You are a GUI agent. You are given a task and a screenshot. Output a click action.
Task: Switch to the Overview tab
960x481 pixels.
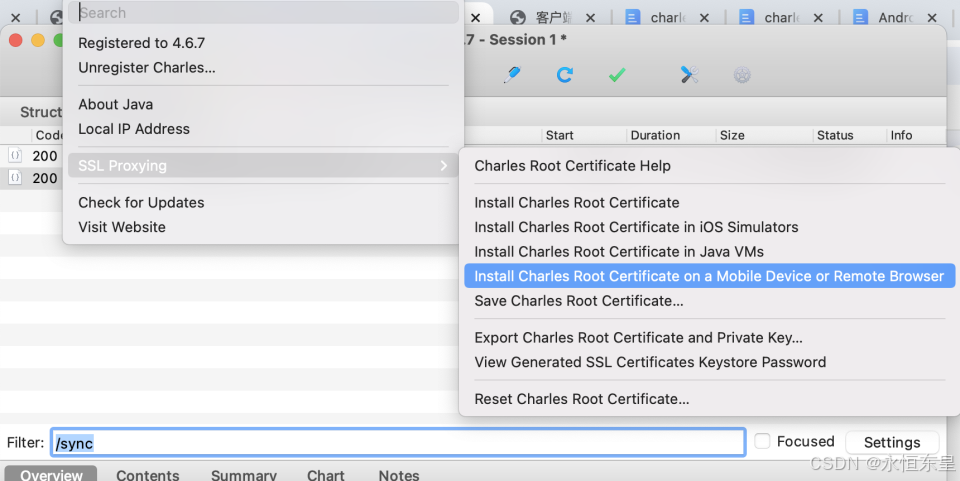51,474
